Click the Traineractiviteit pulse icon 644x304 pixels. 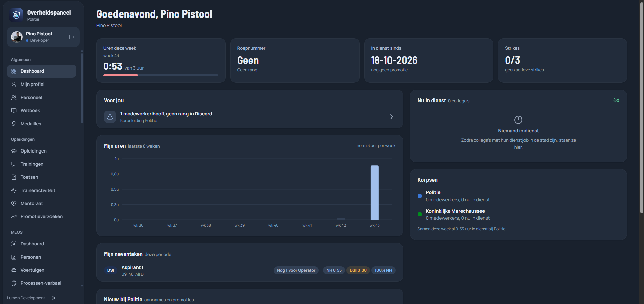[14, 190]
